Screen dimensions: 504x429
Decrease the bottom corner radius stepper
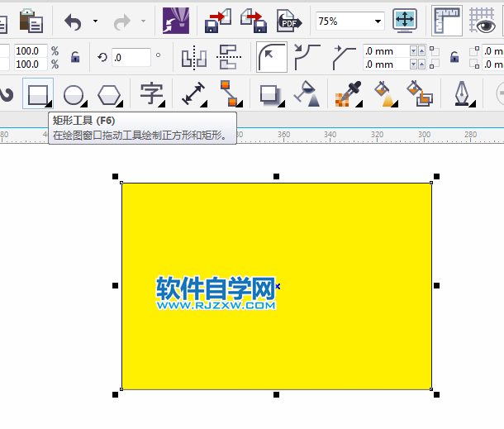point(414,64)
